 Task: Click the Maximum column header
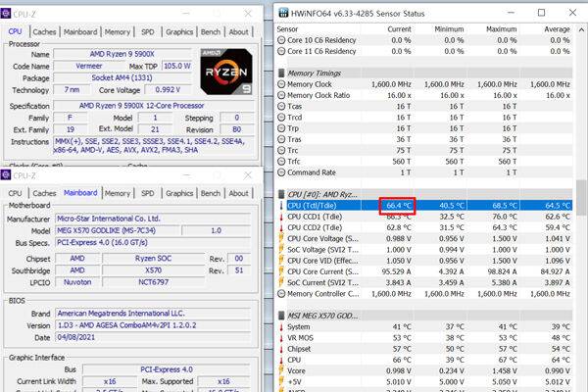500,30
